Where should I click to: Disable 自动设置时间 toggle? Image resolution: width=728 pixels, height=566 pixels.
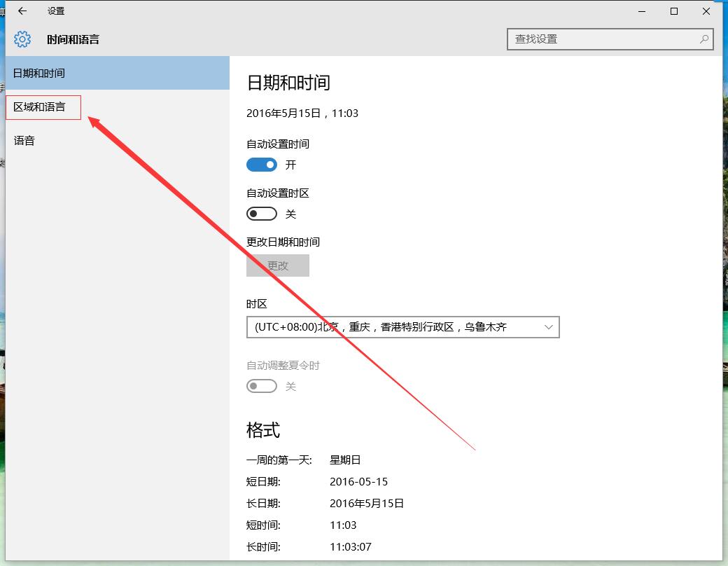[262, 165]
